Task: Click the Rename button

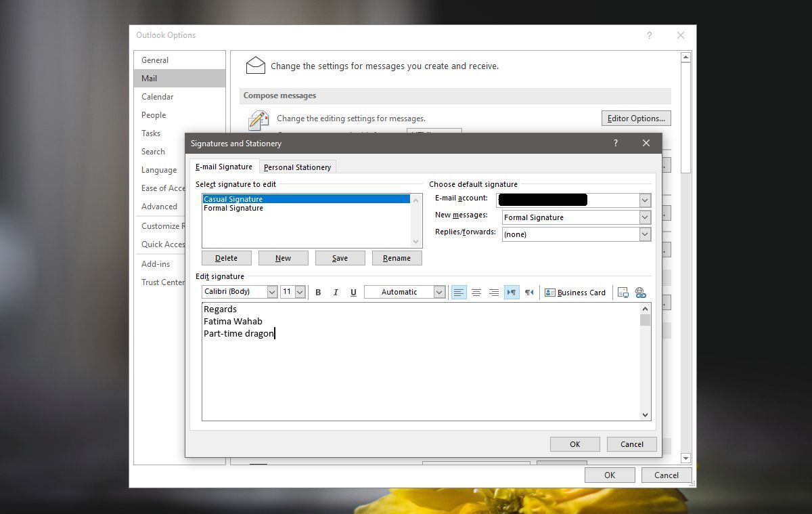Action: click(x=397, y=257)
